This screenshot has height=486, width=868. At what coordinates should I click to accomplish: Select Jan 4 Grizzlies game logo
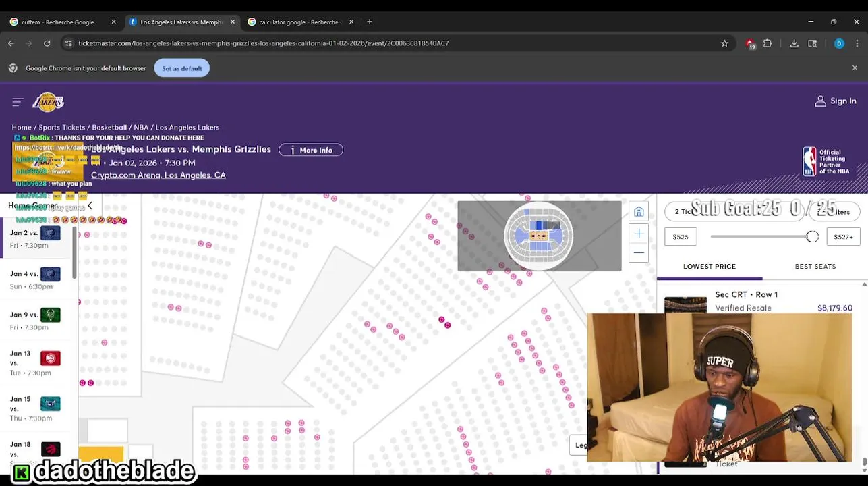click(x=51, y=274)
